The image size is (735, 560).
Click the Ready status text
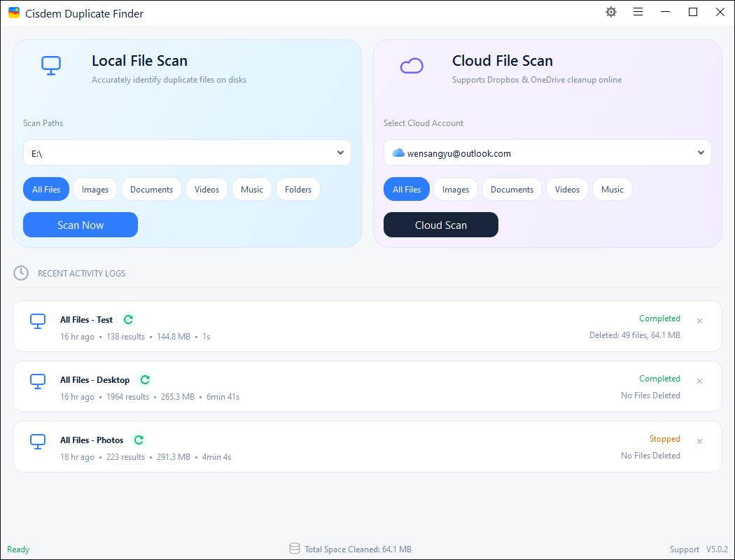tap(18, 549)
